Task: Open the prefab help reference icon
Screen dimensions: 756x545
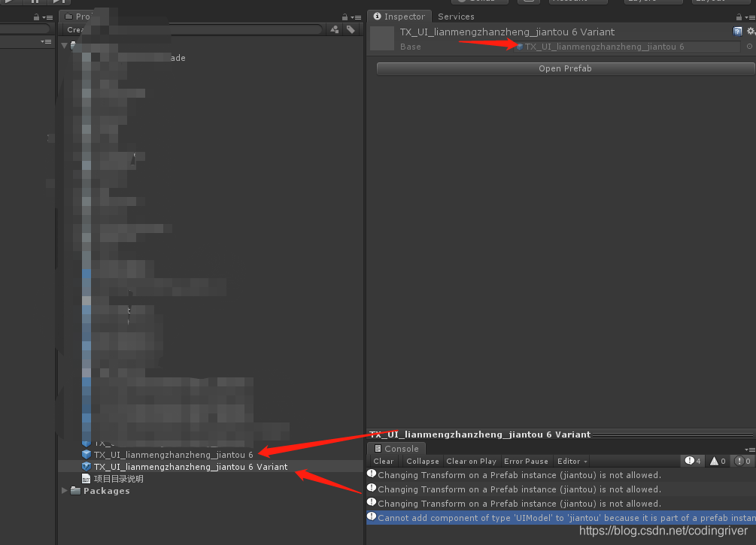Action: tap(737, 32)
